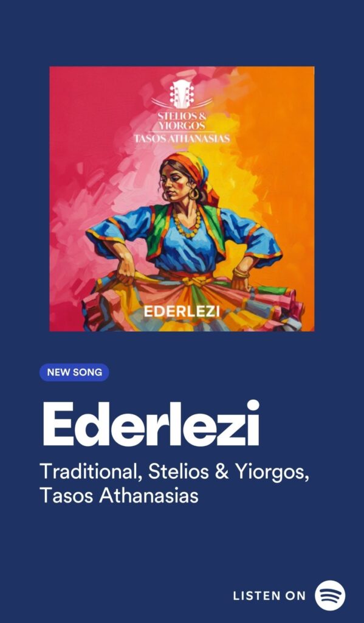Select the large Ederlezi song title

(151, 423)
